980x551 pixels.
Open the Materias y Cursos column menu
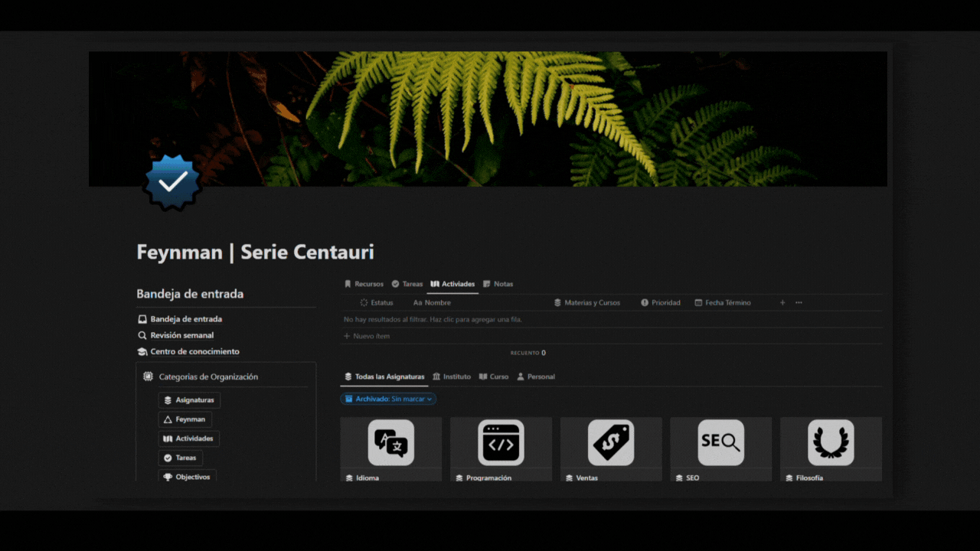(587, 303)
